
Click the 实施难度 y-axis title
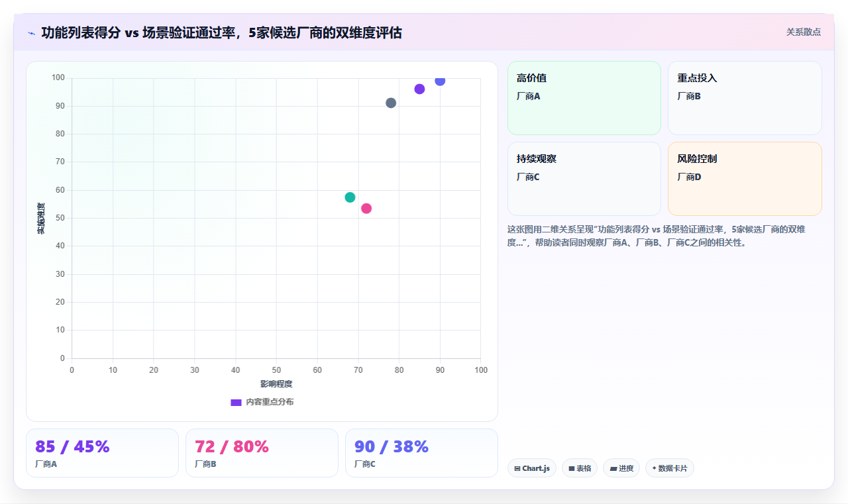[41, 219]
